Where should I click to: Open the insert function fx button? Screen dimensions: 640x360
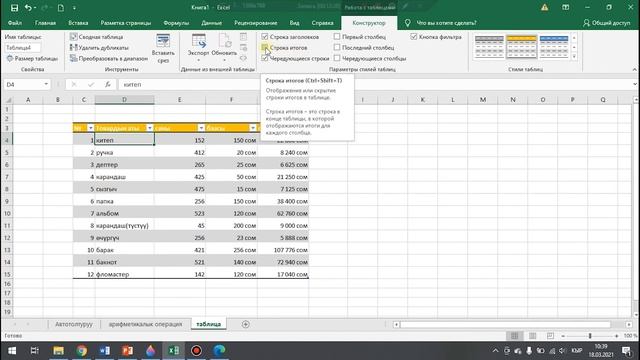tap(108, 84)
